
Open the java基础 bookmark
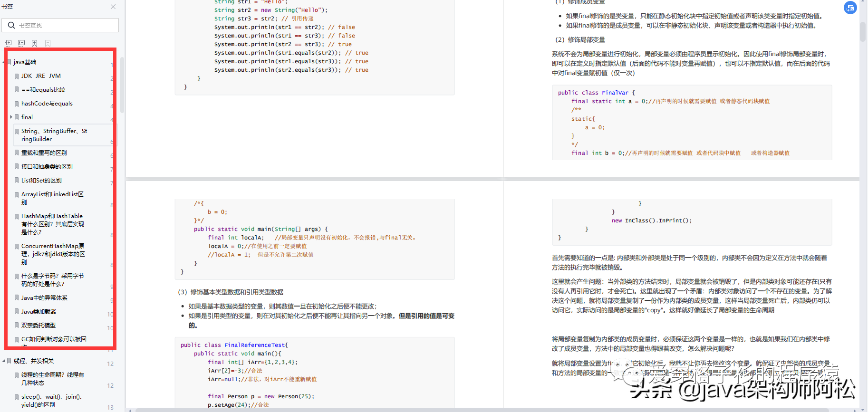pos(25,62)
